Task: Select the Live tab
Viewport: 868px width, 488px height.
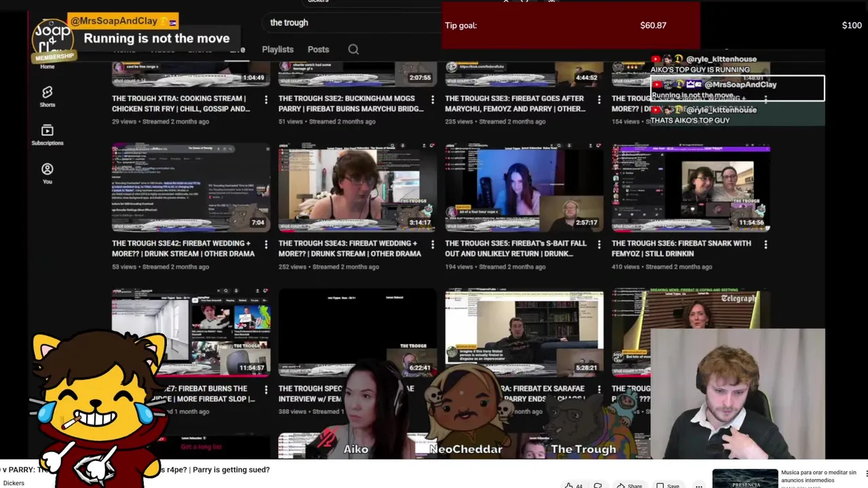Action: pos(237,49)
